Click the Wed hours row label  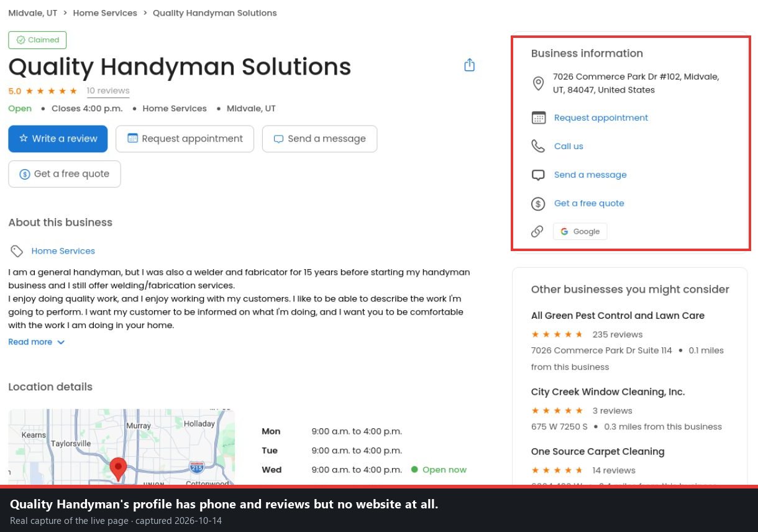click(x=272, y=470)
